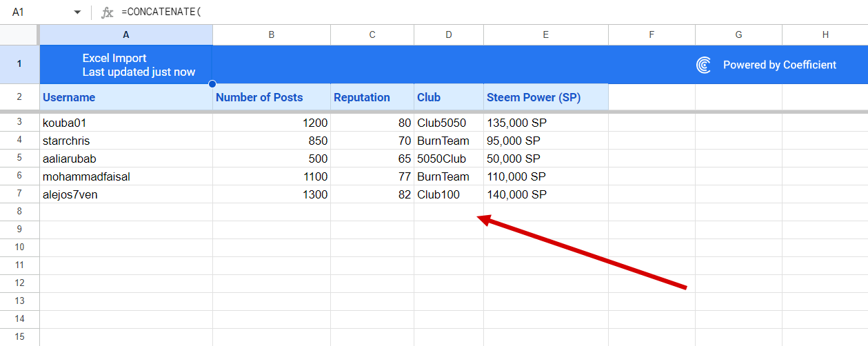
Task: Click the 95,000 SP cell
Action: coord(546,141)
